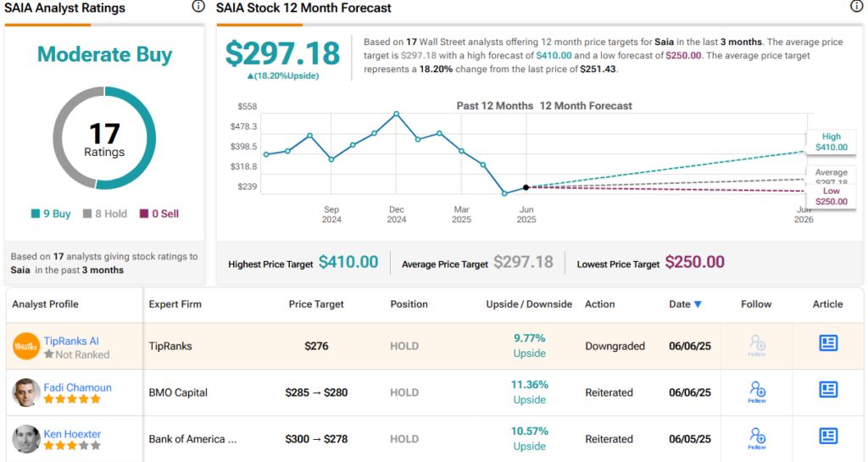
Task: Click the magenta 0 Sell legend swatch
Action: coord(144,214)
